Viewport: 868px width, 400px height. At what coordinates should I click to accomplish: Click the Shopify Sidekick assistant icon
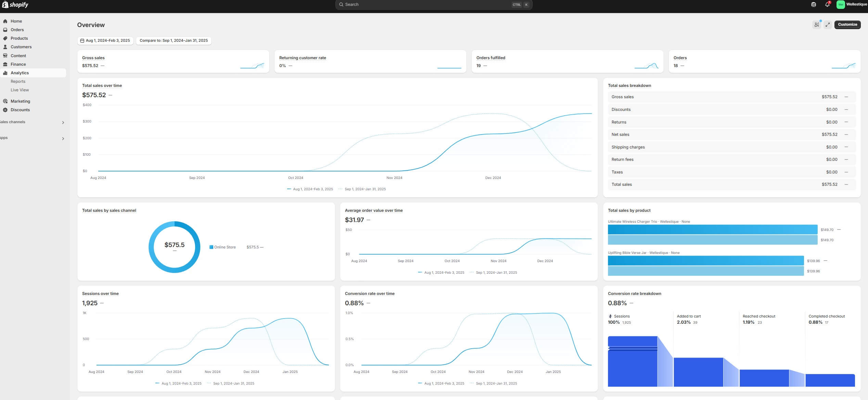pyautogui.click(x=813, y=4)
